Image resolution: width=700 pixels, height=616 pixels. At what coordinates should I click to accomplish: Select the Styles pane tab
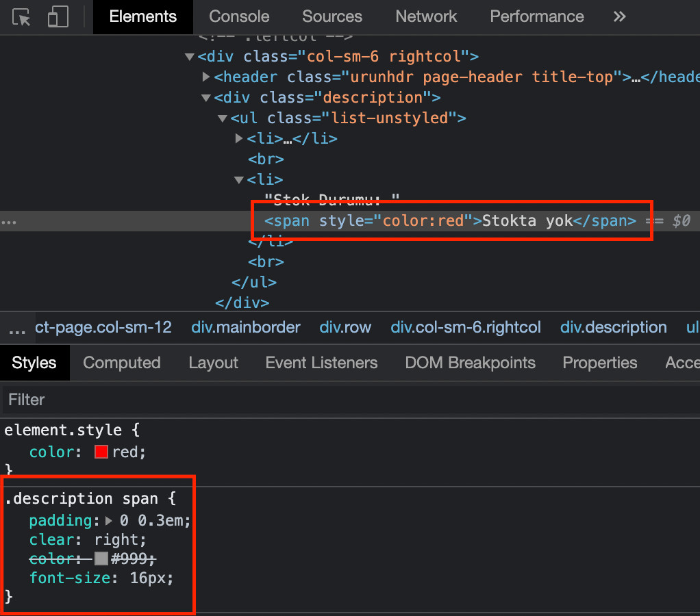pyautogui.click(x=34, y=363)
